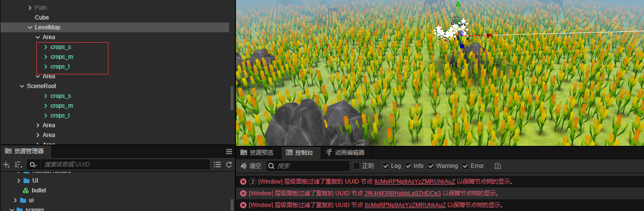Click the blue Z-axis gizmo handle
The image size is (644, 211).
pyautogui.click(x=462, y=47)
